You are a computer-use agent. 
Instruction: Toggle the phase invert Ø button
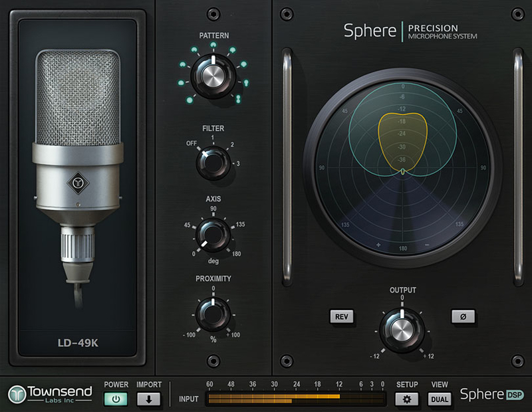(x=463, y=316)
